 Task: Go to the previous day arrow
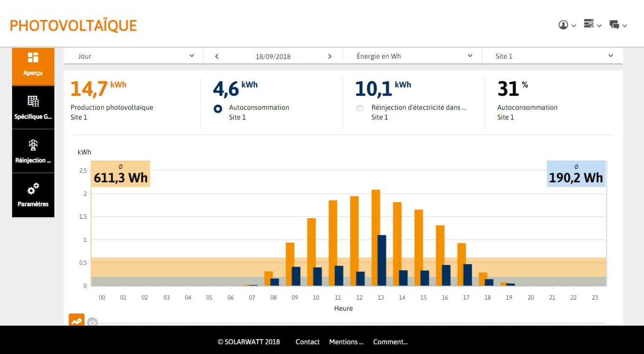[x=217, y=56]
